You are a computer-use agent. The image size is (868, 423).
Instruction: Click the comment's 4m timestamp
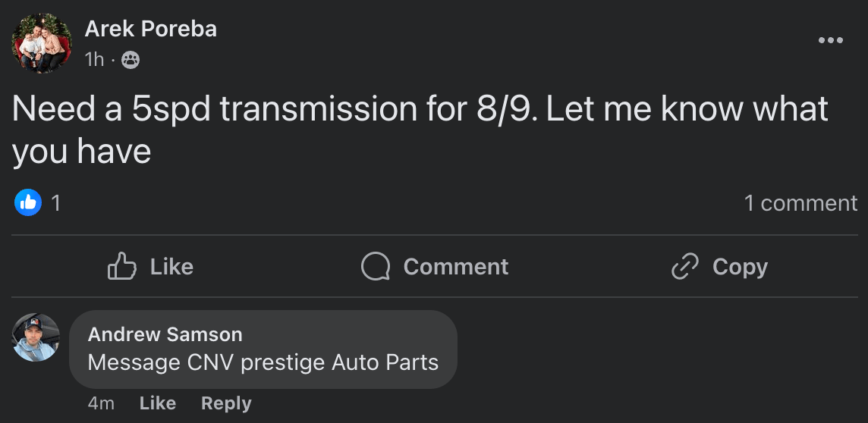point(101,403)
